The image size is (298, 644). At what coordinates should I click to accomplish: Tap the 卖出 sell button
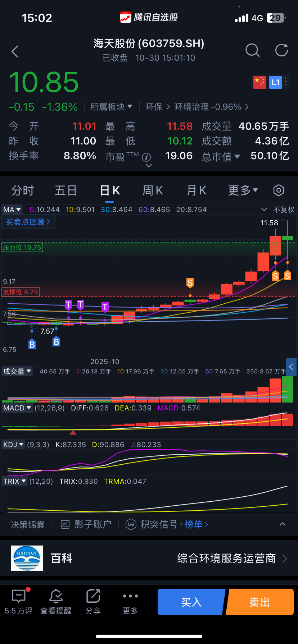260,602
